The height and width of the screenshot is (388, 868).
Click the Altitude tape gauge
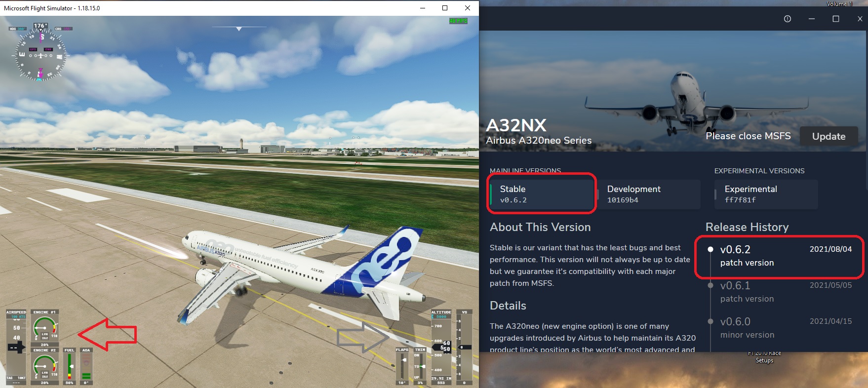[x=441, y=348]
